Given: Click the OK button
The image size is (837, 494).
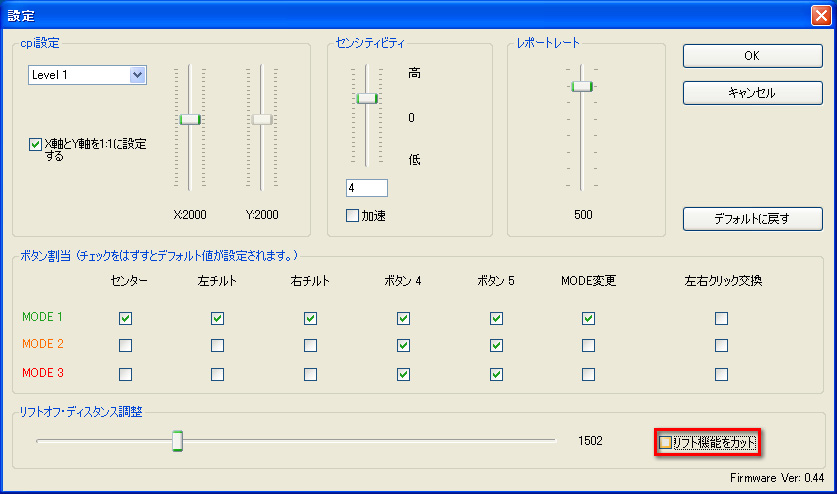Looking at the screenshot, I should (x=752, y=56).
